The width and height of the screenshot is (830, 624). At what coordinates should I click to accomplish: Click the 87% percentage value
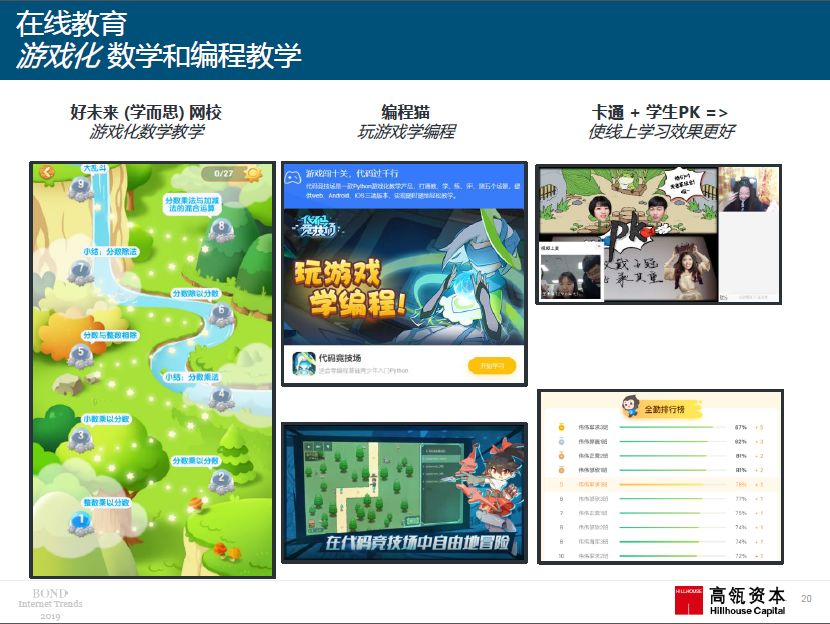pos(741,427)
